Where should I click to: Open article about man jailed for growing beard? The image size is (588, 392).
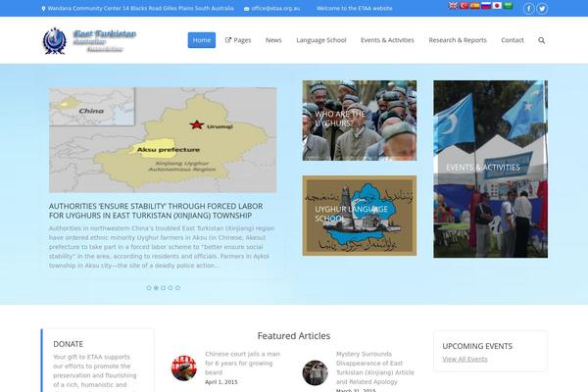(x=243, y=364)
